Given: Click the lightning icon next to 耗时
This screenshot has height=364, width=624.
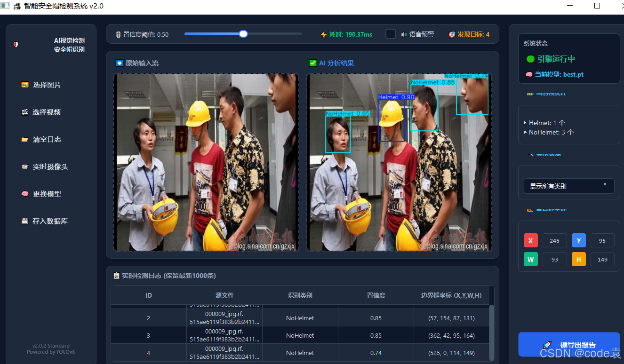Looking at the screenshot, I should (x=324, y=34).
